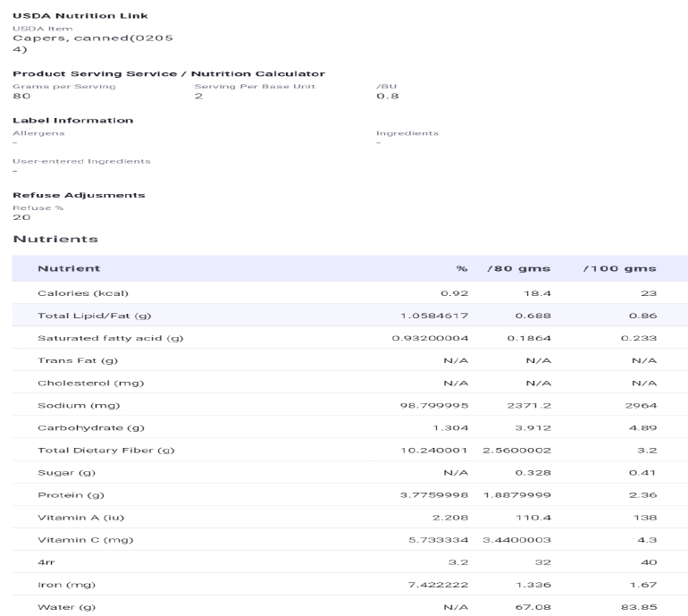Select the Cholesterol (mg) row label
Screen dimensions: 688x616
[91, 383]
